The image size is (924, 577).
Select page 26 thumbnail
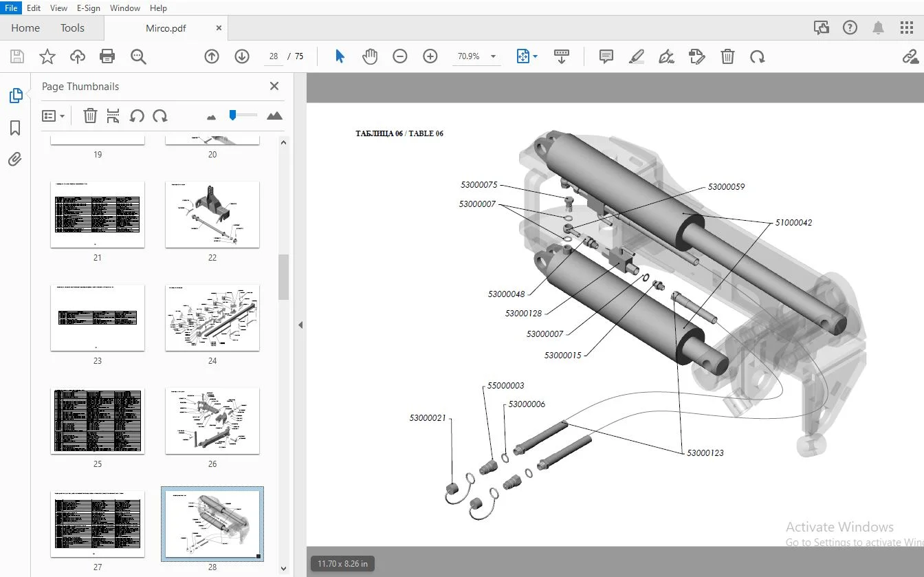[212, 421]
